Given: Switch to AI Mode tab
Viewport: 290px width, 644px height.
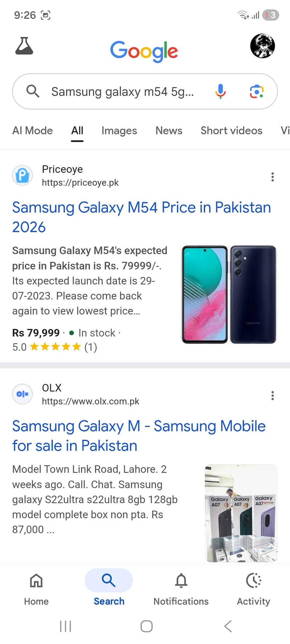Looking at the screenshot, I should pos(33,130).
